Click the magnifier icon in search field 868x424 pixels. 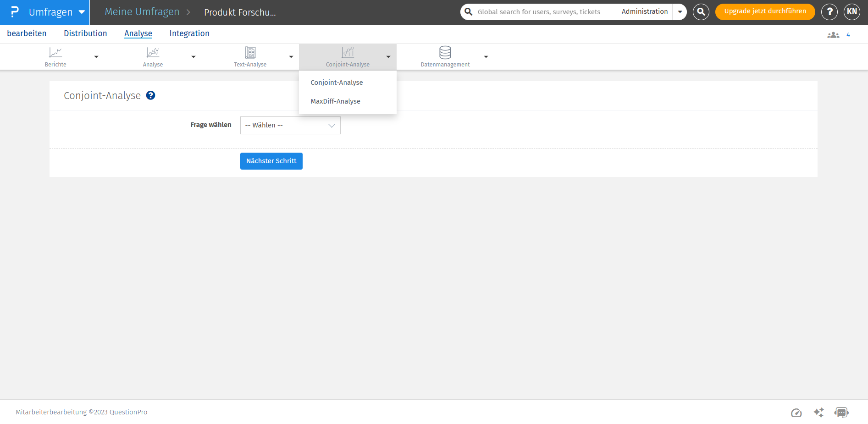pyautogui.click(x=468, y=12)
